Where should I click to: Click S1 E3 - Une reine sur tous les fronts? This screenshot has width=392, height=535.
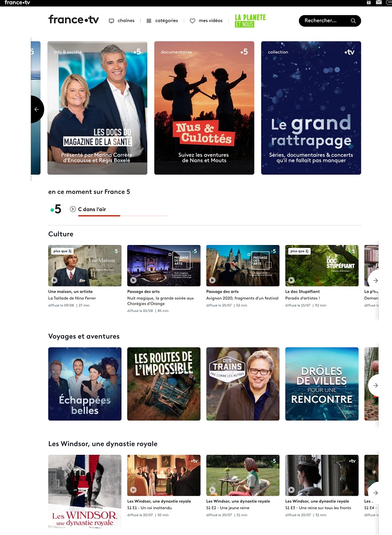tap(318, 508)
